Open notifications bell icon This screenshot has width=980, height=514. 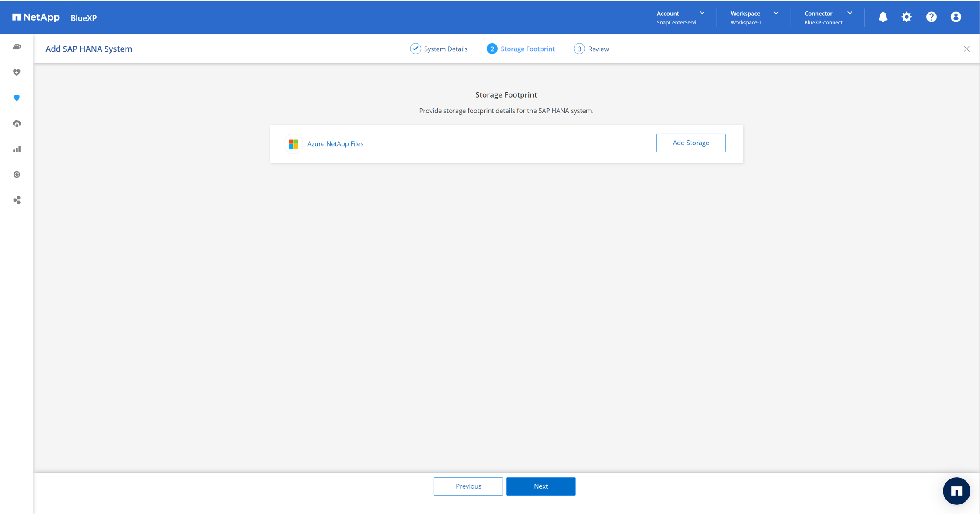coord(883,17)
